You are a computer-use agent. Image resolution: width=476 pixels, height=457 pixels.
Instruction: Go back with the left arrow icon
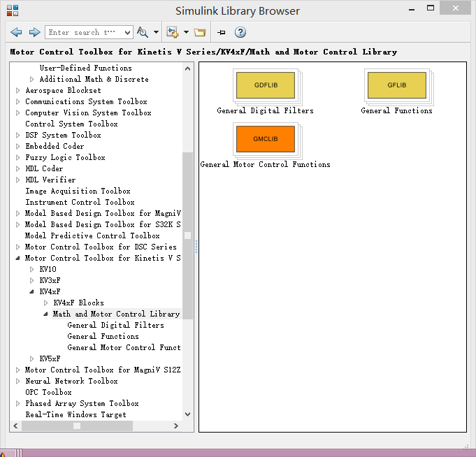point(16,32)
